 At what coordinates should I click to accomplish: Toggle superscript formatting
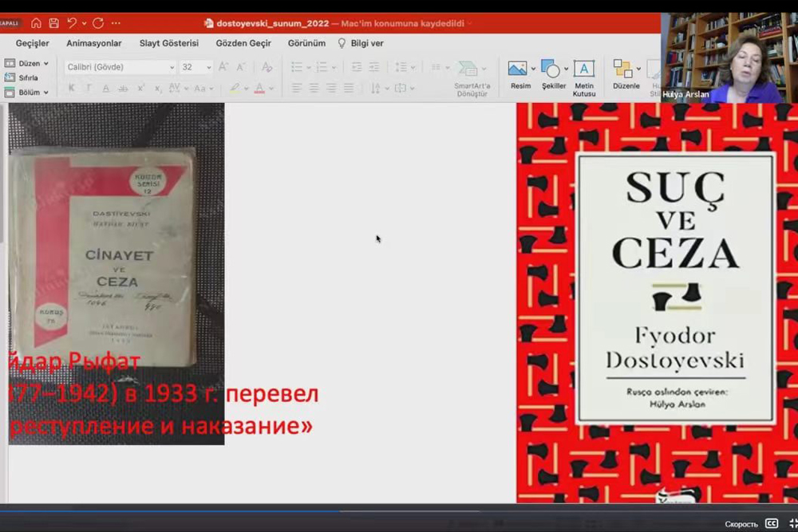(140, 89)
